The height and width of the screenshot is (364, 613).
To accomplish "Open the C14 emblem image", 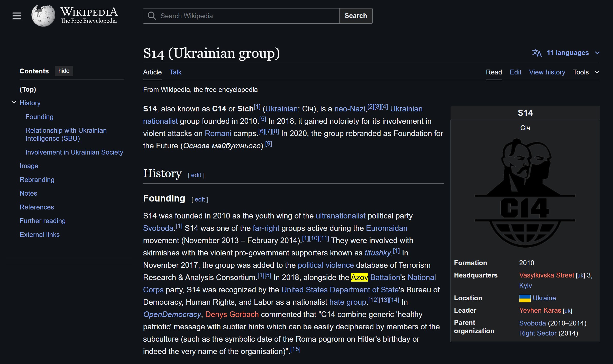I will [525, 193].
